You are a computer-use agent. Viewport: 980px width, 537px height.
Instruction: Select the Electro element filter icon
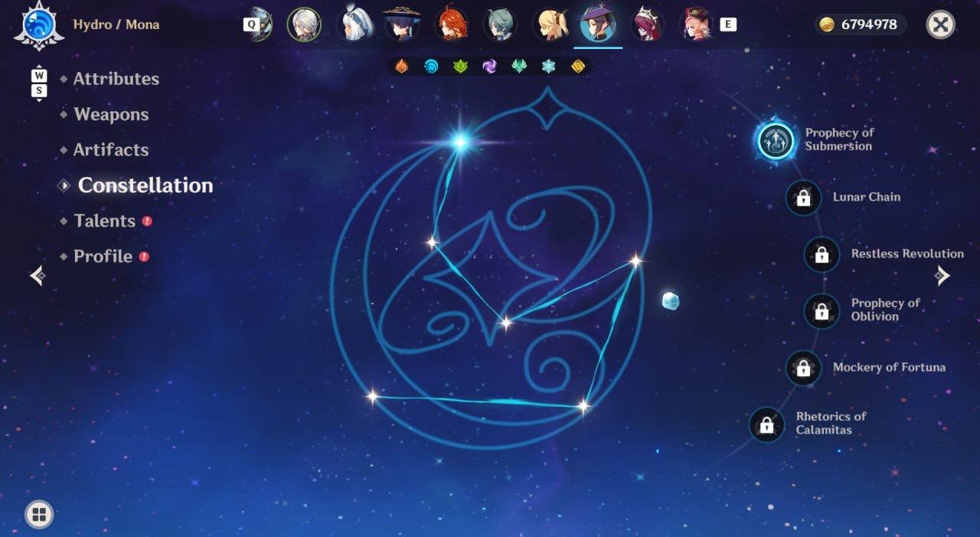489,67
